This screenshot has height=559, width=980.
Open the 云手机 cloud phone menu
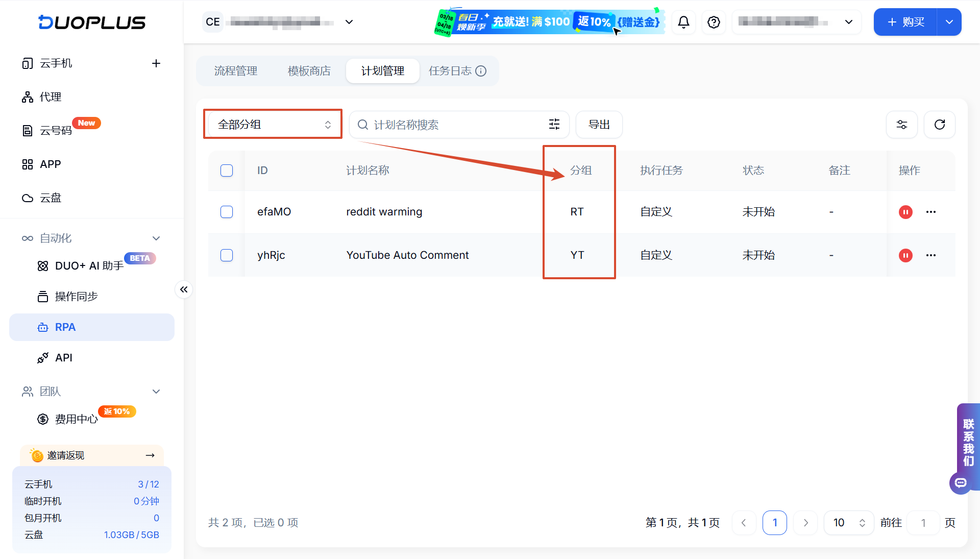point(56,63)
